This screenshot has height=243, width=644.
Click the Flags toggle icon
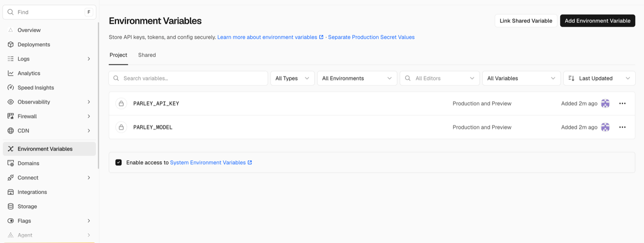pos(11,221)
